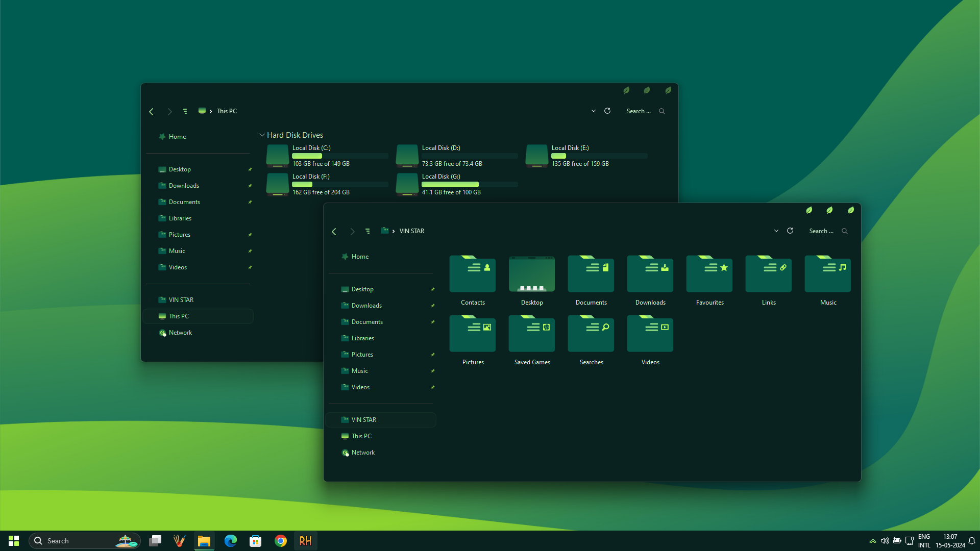Open the Start menu
This screenshot has width=980, height=551.
[13, 540]
